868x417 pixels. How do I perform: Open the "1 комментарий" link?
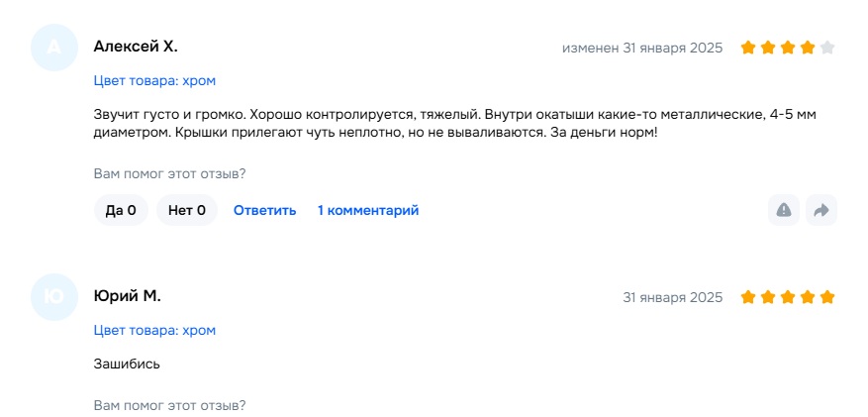(x=368, y=210)
